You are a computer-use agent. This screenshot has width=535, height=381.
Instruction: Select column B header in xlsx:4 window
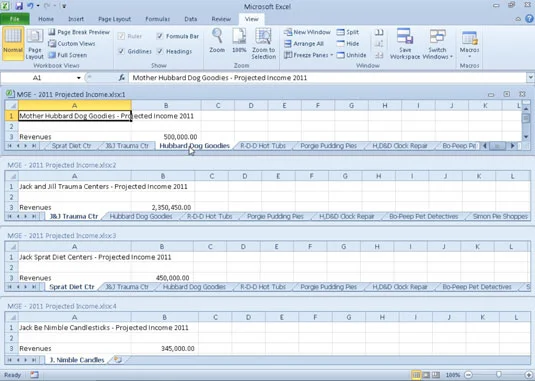point(164,317)
